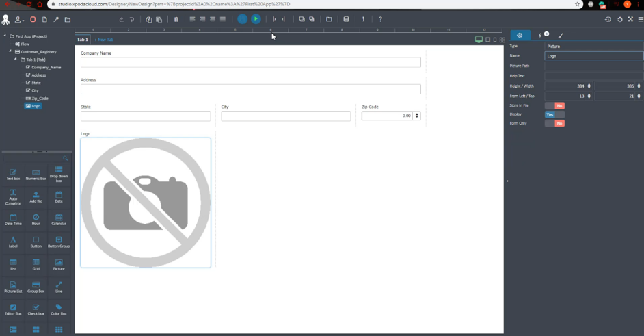Pick the Add file component
644x336 pixels.
tap(36, 197)
